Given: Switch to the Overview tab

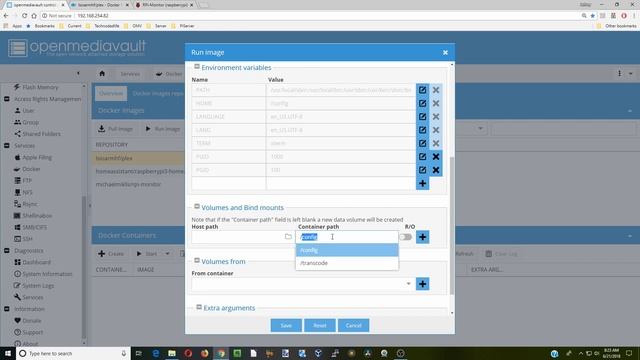Looking at the screenshot, I should point(111,93).
